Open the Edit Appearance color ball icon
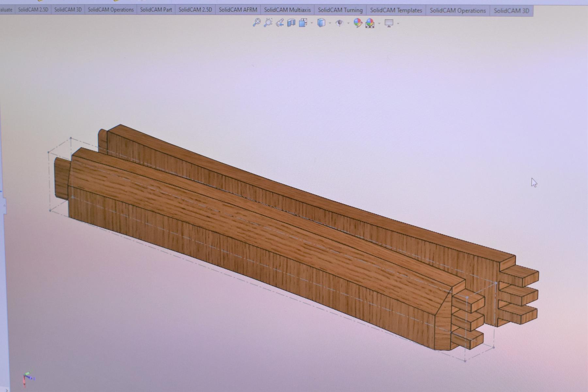Screen dimensions: 588x392 point(358,23)
